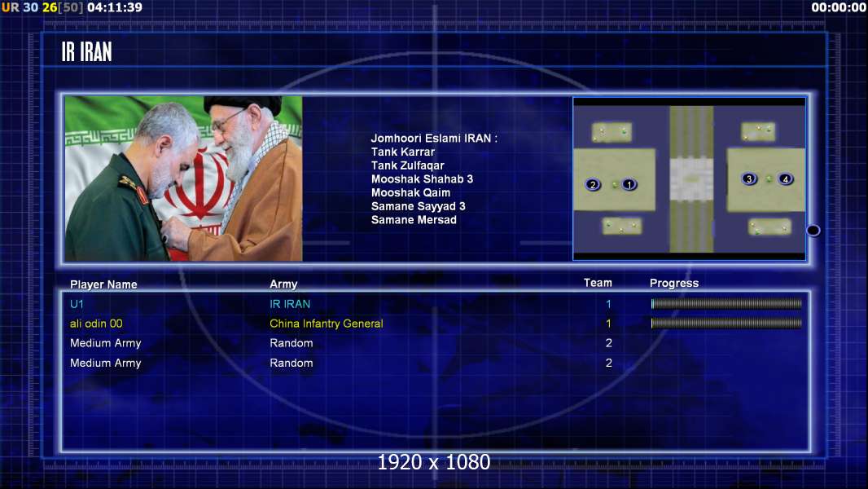Select start position marker 2 on map

click(593, 184)
